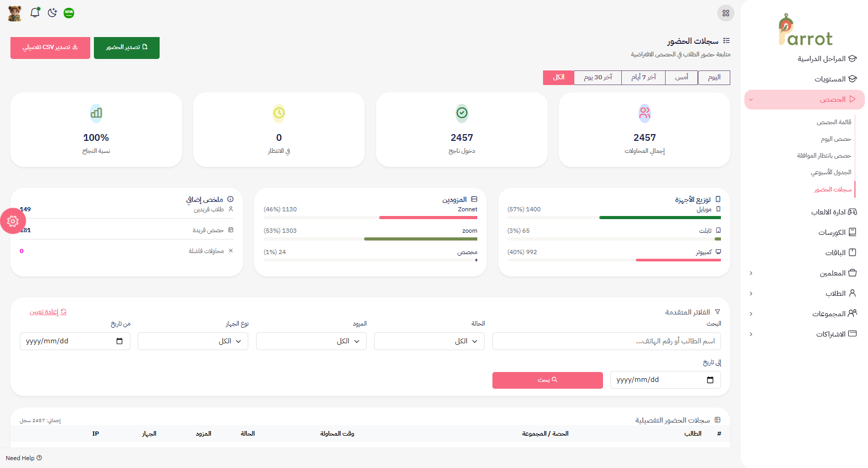
Task: Open the user avatar profile menu
Action: click(x=15, y=13)
